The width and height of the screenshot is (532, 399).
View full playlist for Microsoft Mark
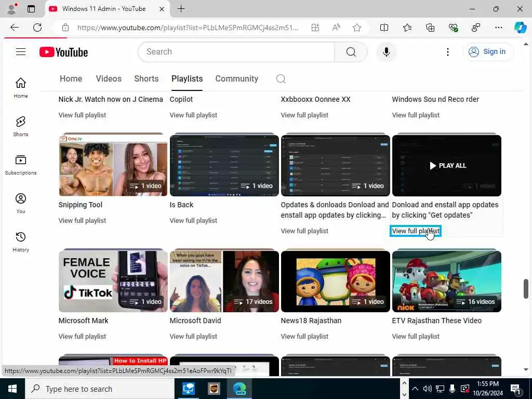tap(82, 336)
